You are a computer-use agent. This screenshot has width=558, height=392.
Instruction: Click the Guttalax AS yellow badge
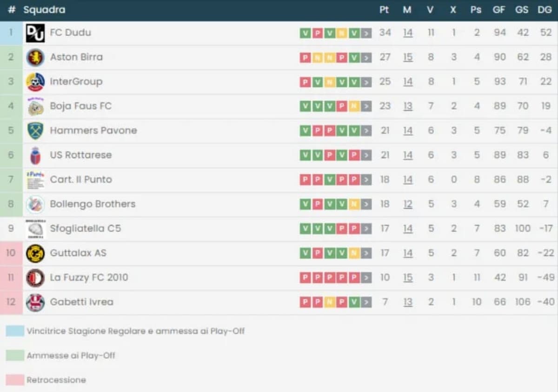click(x=35, y=253)
